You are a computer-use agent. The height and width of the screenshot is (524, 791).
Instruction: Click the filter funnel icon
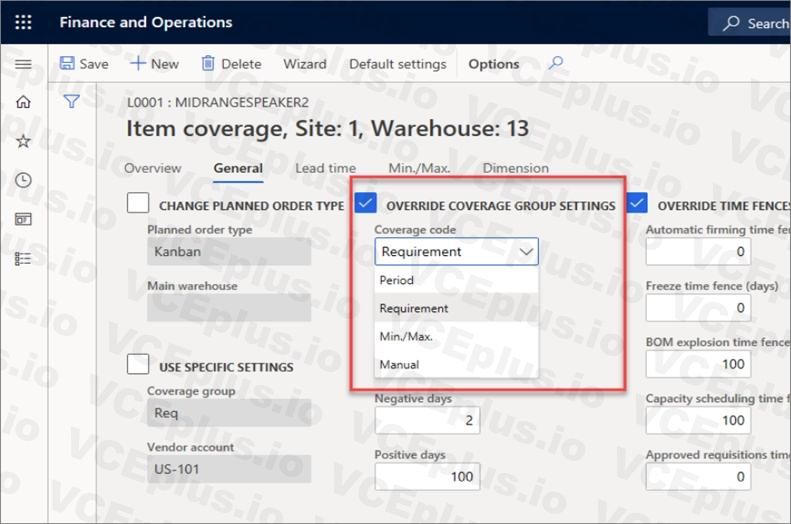tap(71, 102)
